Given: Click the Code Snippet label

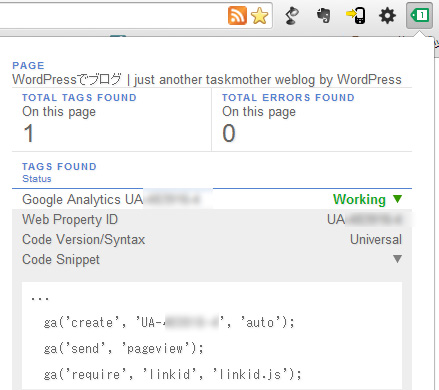Looking at the screenshot, I should click(x=61, y=259).
